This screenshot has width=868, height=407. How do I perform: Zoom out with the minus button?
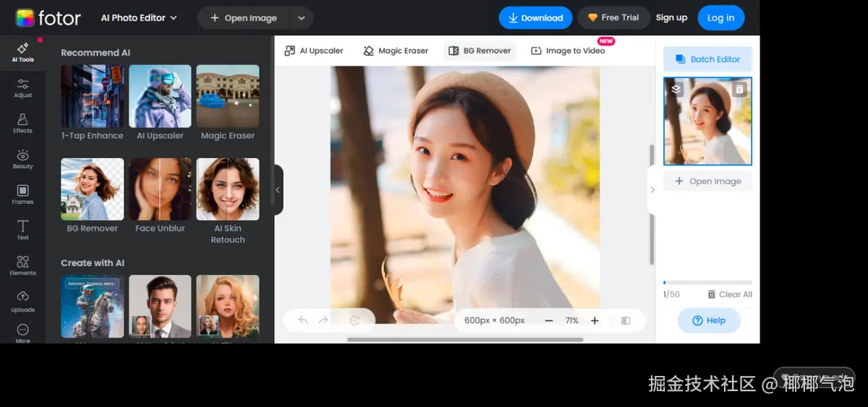(x=549, y=320)
